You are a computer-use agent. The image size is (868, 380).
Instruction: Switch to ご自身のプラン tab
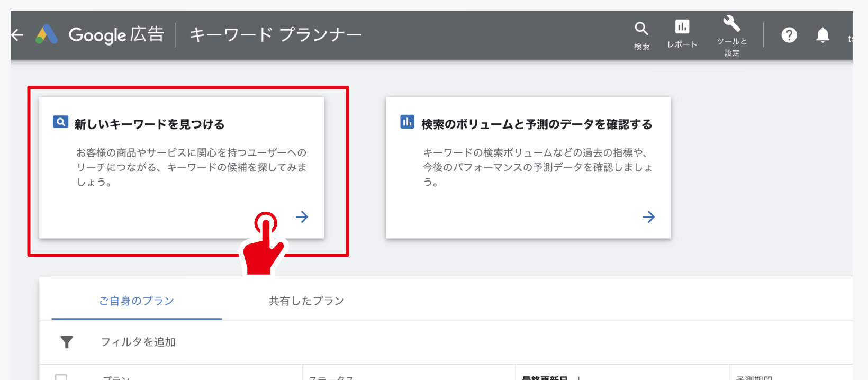click(137, 301)
